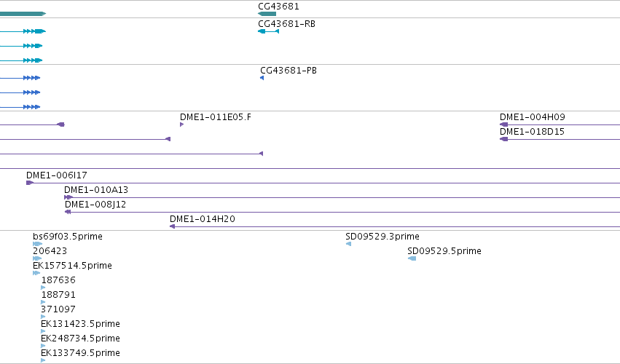Select the DME1-010A13 label
Screen dimensions: 620x364
click(96, 190)
